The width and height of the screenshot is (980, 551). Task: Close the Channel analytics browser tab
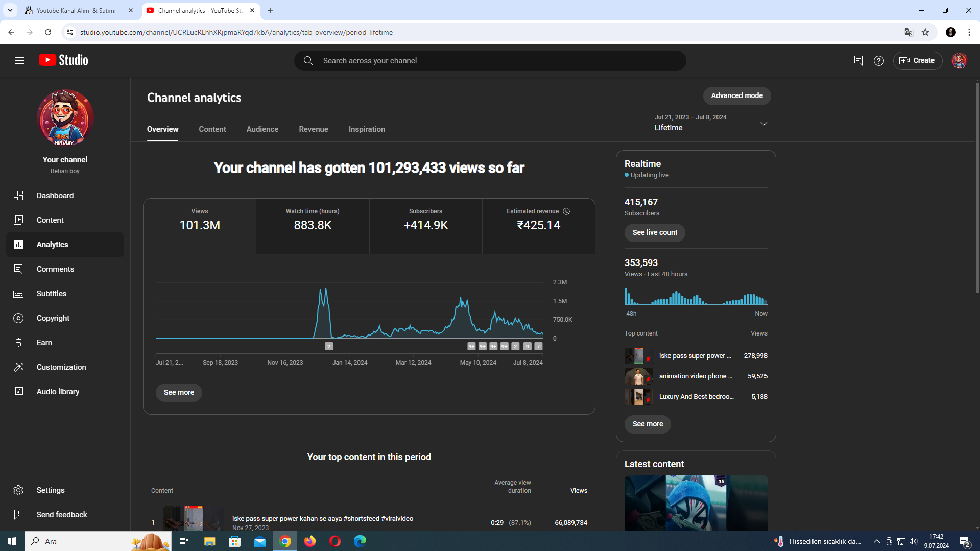[252, 10]
